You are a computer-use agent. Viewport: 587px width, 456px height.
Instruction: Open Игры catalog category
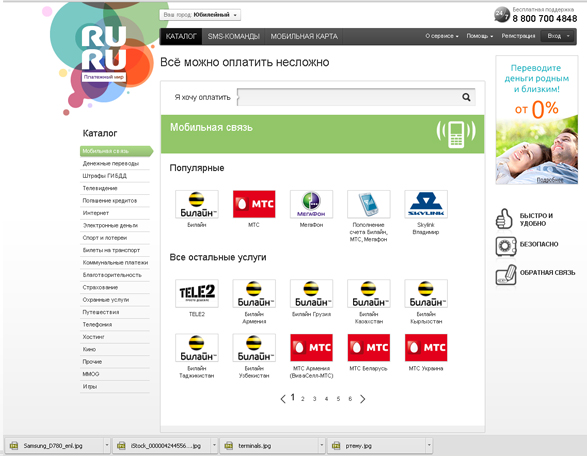pyautogui.click(x=90, y=386)
